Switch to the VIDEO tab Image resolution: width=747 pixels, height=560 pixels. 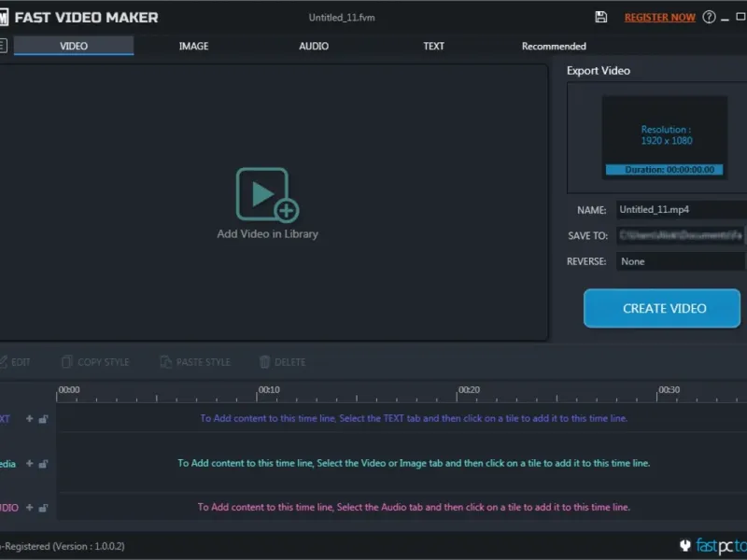click(x=74, y=46)
